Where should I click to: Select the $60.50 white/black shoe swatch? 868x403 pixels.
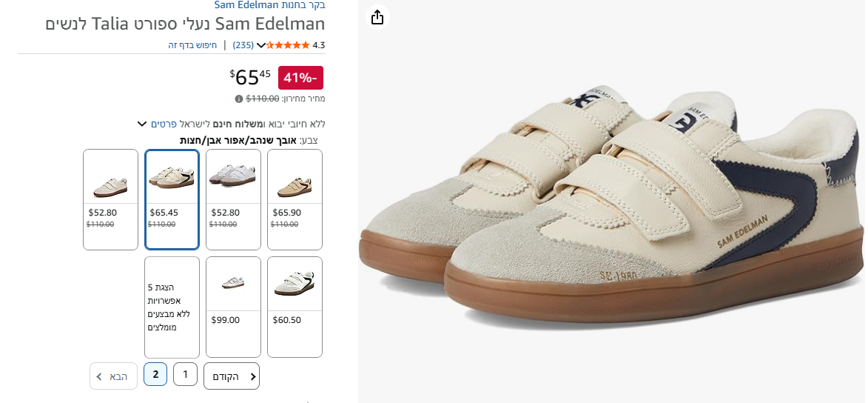[x=295, y=307]
